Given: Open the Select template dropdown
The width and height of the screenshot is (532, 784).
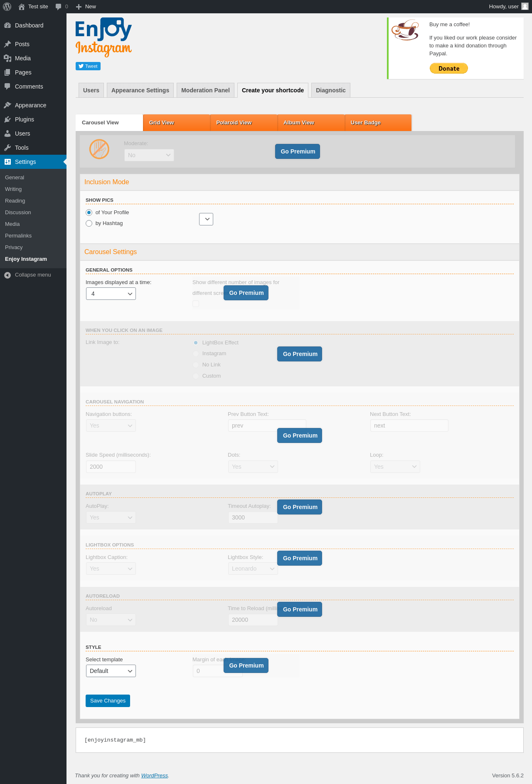Looking at the screenshot, I should (x=111, y=671).
